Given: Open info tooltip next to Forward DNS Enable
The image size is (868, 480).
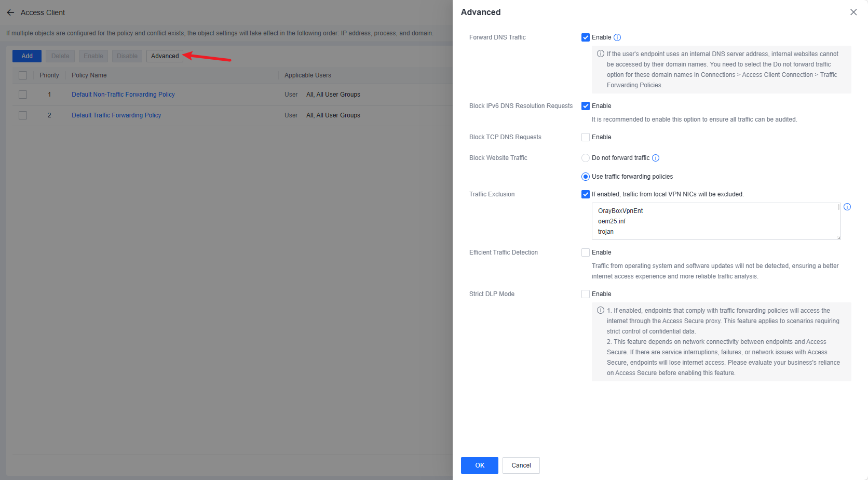Looking at the screenshot, I should point(617,37).
